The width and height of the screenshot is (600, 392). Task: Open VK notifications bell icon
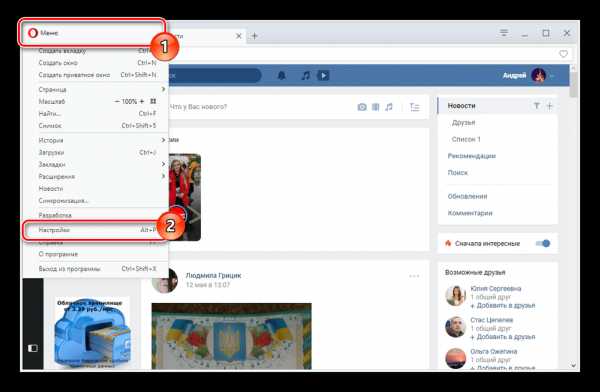282,75
